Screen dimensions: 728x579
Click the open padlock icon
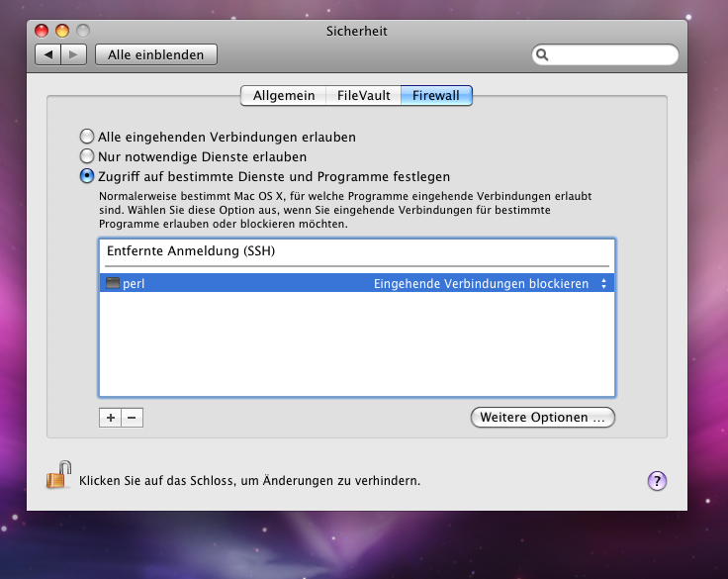click(59, 475)
